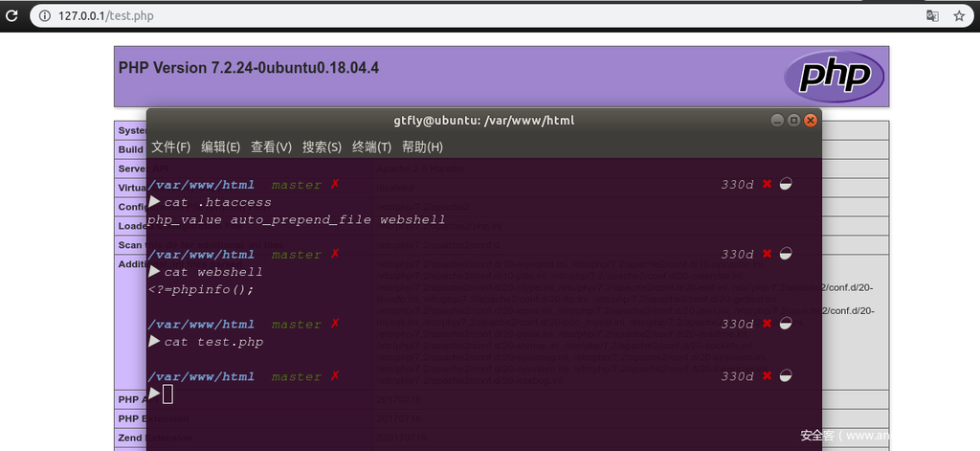The image size is (980, 451).
Task: Close the gtfly@ubuntu terminal window
Action: (x=811, y=120)
